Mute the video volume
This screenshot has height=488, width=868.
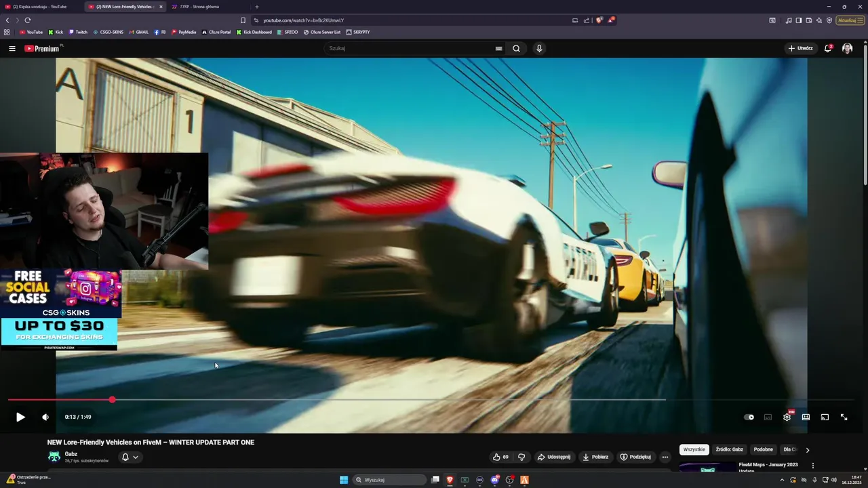click(45, 417)
